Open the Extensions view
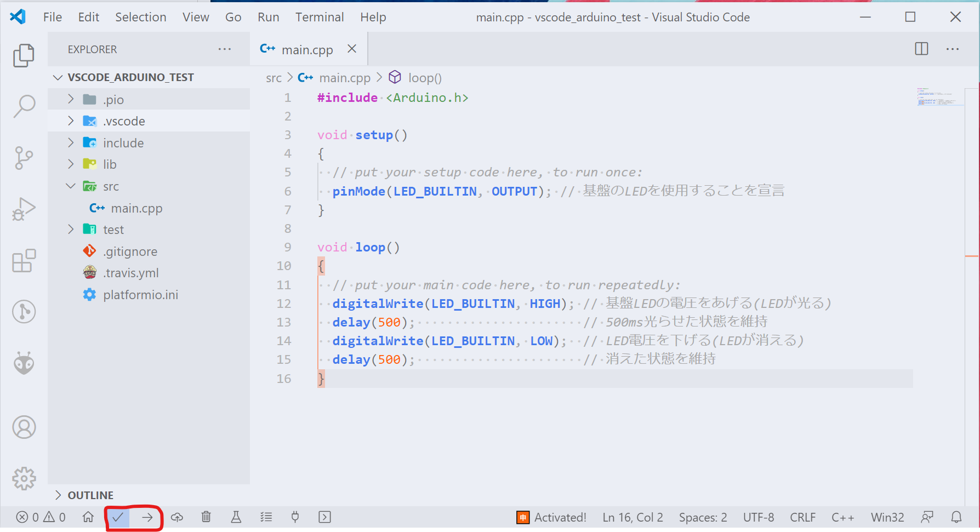Screen dimensions: 980x532 pos(24,260)
